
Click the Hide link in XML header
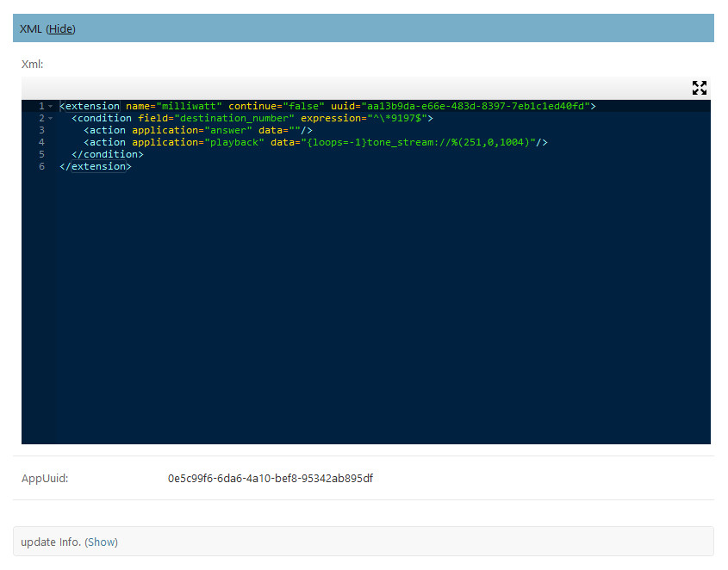coord(61,28)
